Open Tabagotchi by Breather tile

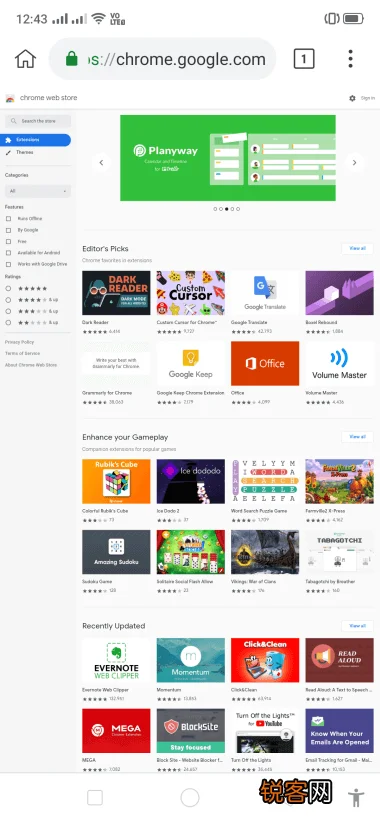(340, 552)
